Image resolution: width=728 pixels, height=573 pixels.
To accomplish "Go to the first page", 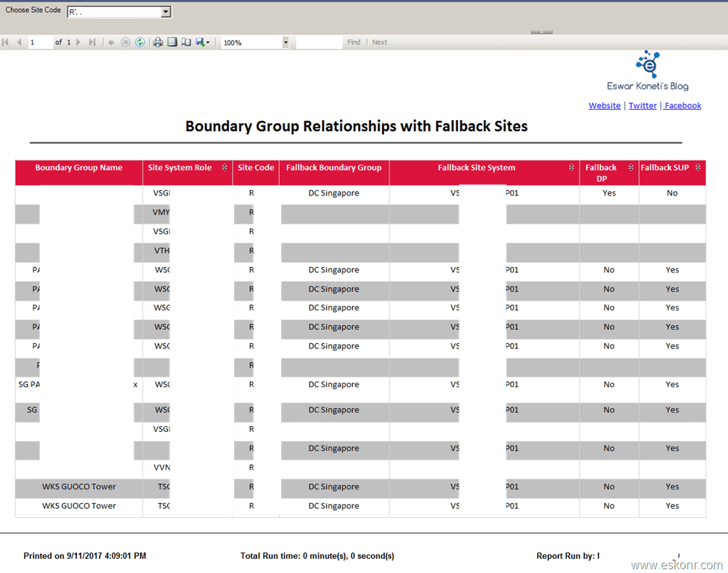I will pyautogui.click(x=4, y=42).
